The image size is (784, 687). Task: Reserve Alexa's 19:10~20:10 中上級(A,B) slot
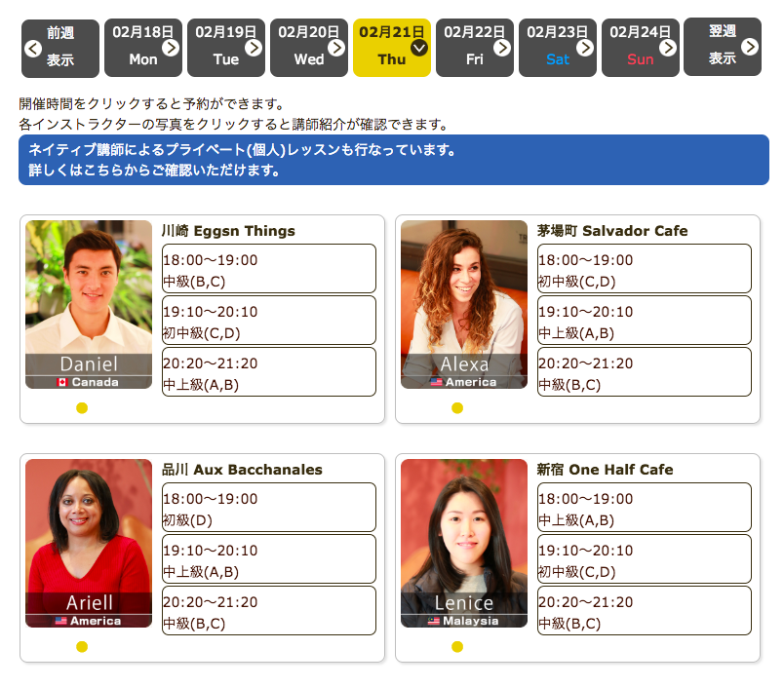coord(644,321)
